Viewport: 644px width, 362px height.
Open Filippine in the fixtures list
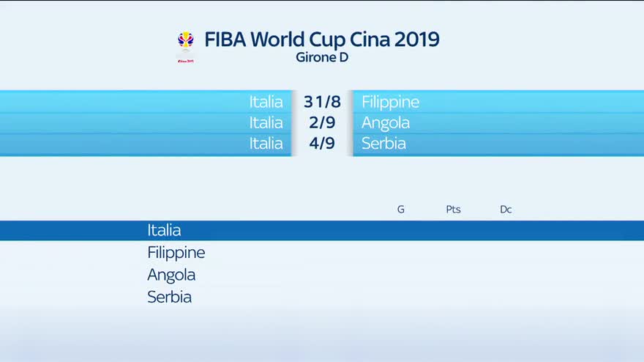(x=390, y=102)
